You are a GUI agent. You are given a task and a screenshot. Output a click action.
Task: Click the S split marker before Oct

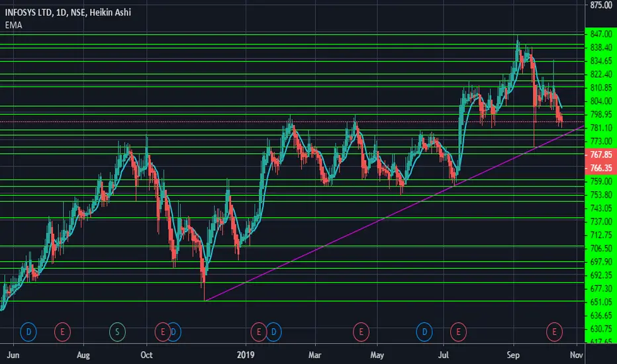pos(117,332)
